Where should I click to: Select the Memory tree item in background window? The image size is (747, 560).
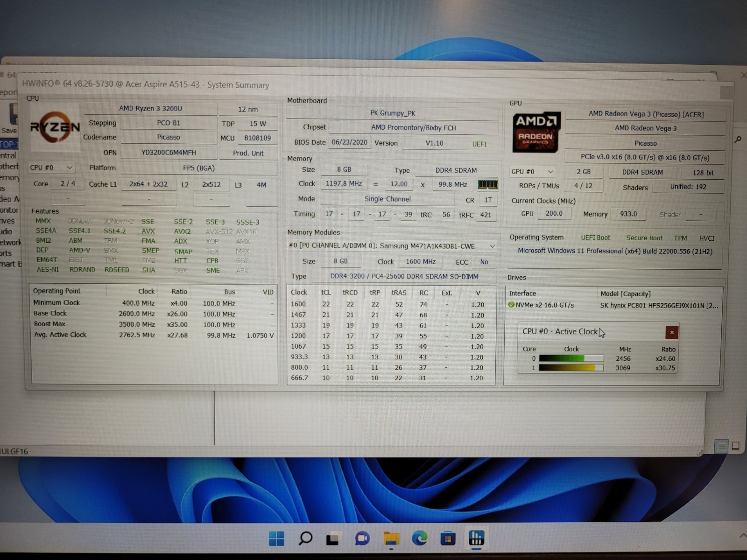click(x=10, y=177)
